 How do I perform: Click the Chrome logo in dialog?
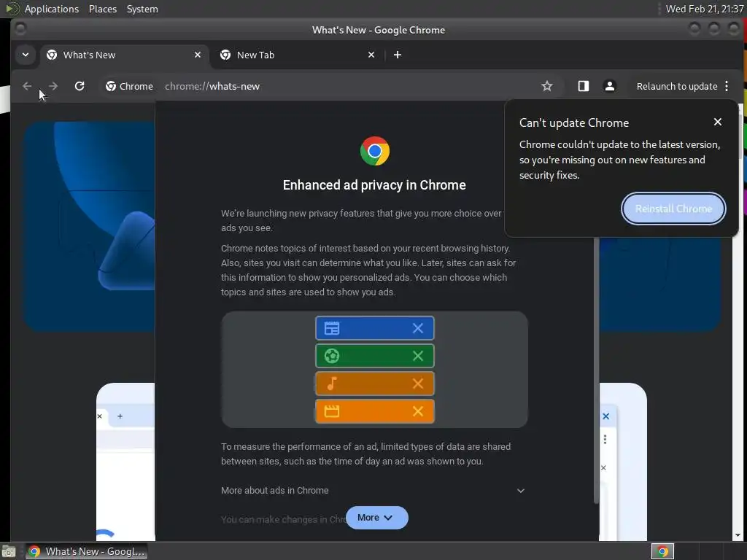click(375, 151)
